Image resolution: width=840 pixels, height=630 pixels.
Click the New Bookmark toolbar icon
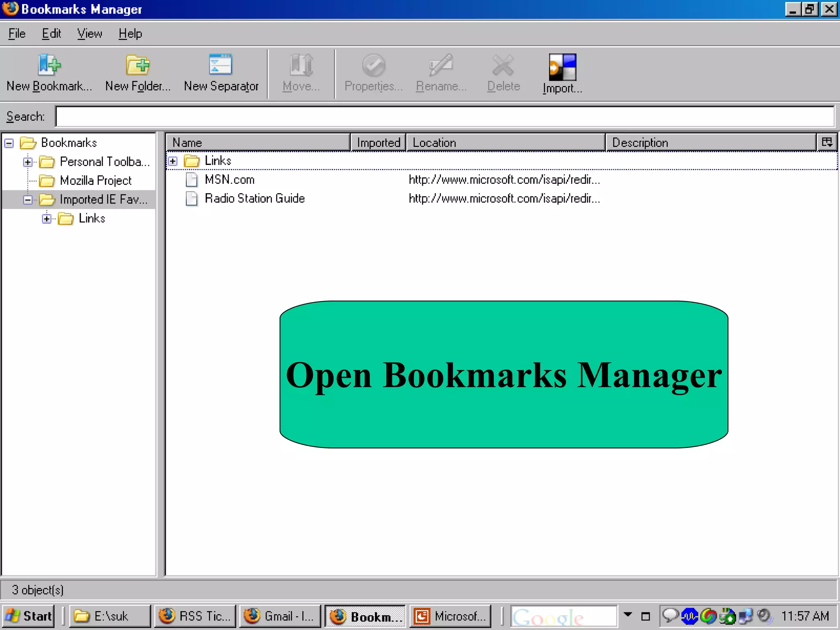tap(49, 65)
